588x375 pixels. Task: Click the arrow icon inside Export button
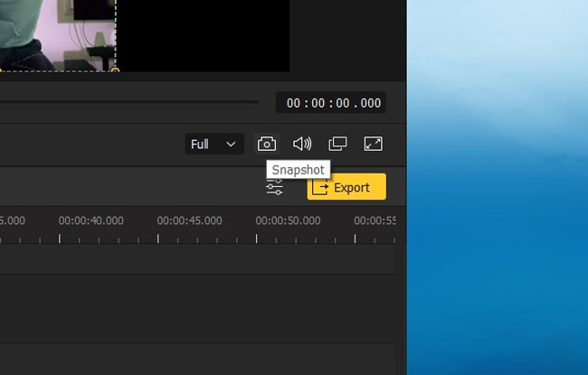[x=320, y=187]
